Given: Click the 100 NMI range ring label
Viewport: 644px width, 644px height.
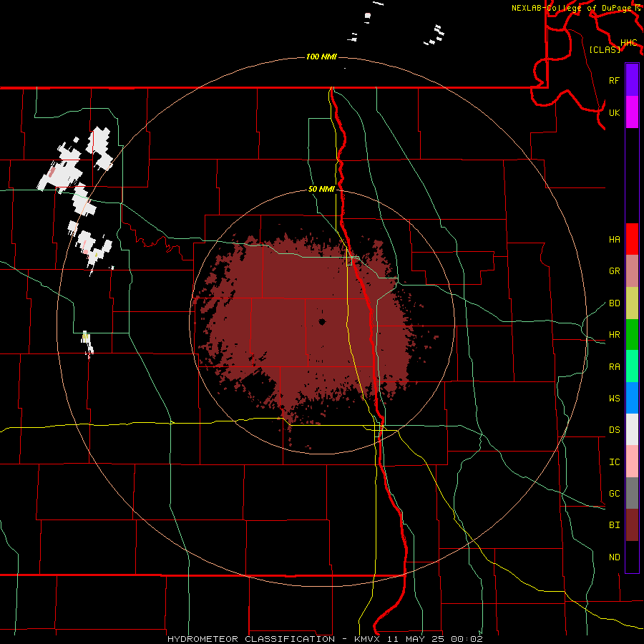Looking at the screenshot, I should [x=321, y=57].
